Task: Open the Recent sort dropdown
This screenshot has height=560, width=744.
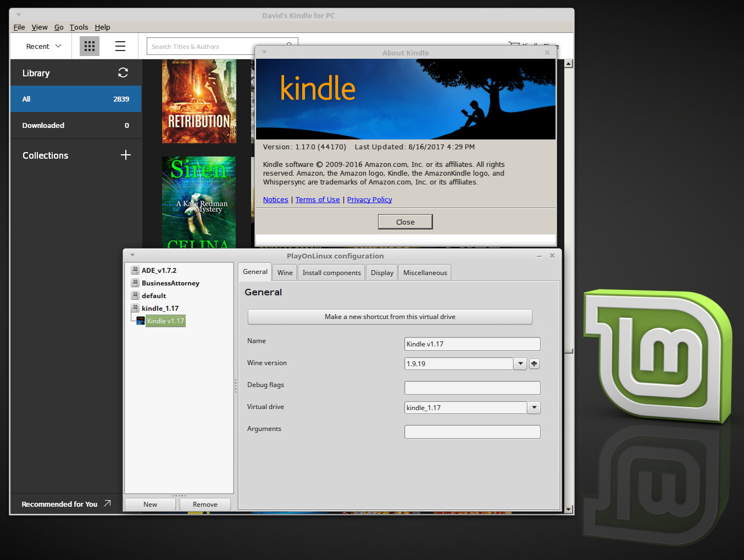Action: (x=44, y=46)
